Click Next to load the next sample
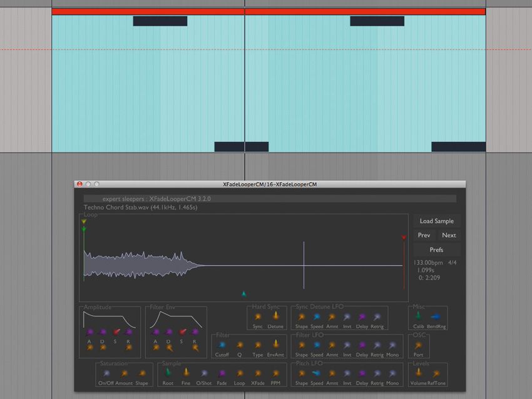Image resolution: width=532 pixels, height=399 pixels. coord(449,235)
